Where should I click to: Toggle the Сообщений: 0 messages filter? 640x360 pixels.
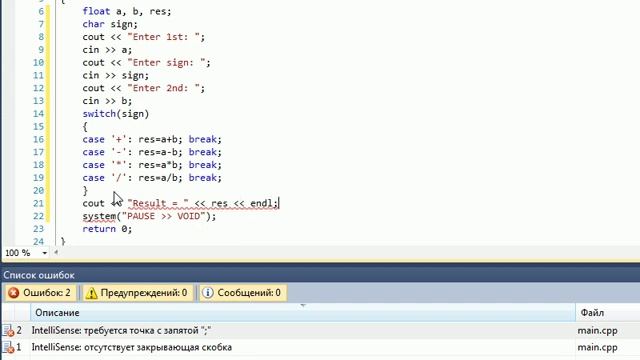(x=243, y=293)
